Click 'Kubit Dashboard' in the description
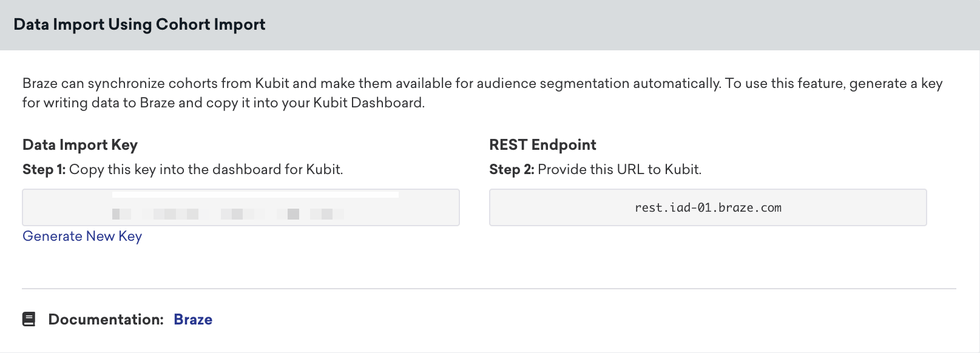Screen dimensions: 980x353 point(368,103)
